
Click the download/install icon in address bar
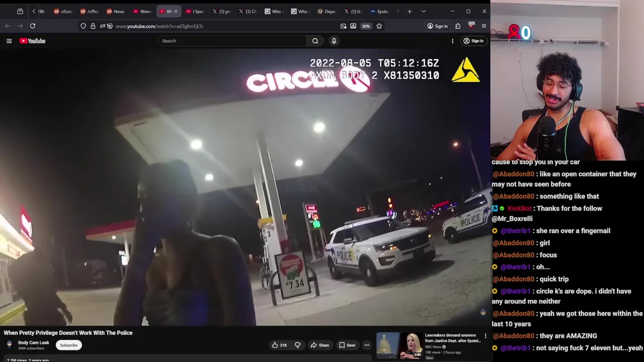click(353, 26)
